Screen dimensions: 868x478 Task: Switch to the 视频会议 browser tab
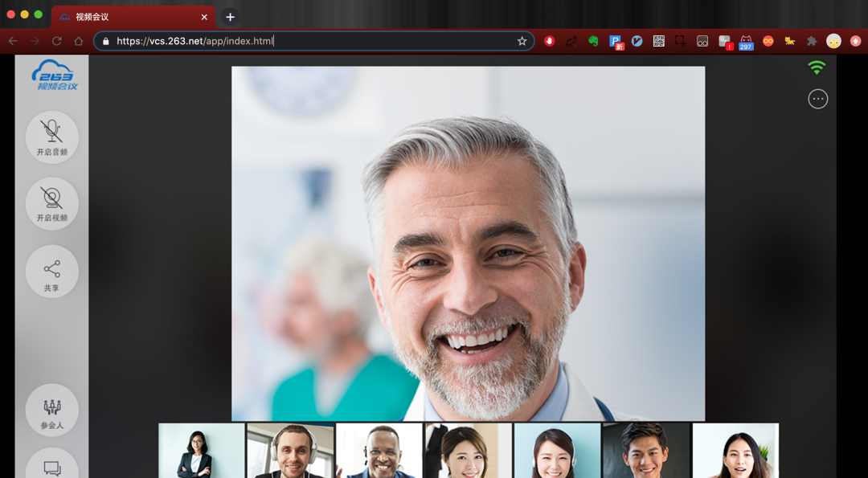coord(133,17)
